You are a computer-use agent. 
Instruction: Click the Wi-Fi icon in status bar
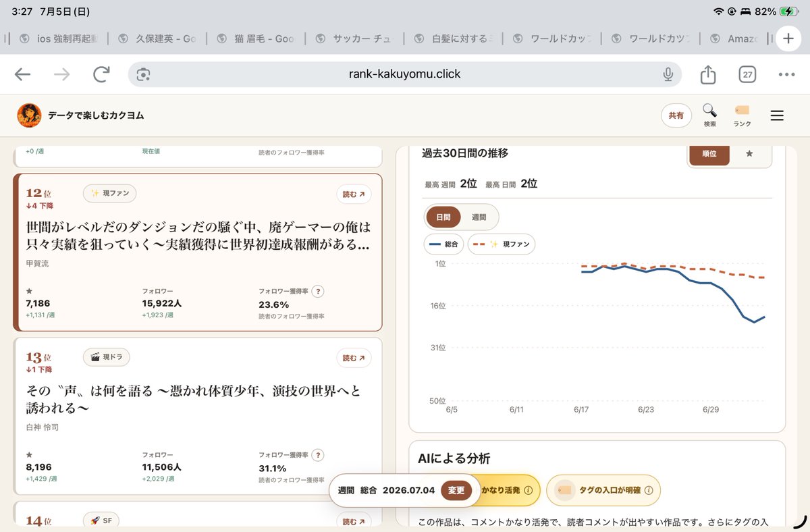pyautogui.click(x=718, y=11)
